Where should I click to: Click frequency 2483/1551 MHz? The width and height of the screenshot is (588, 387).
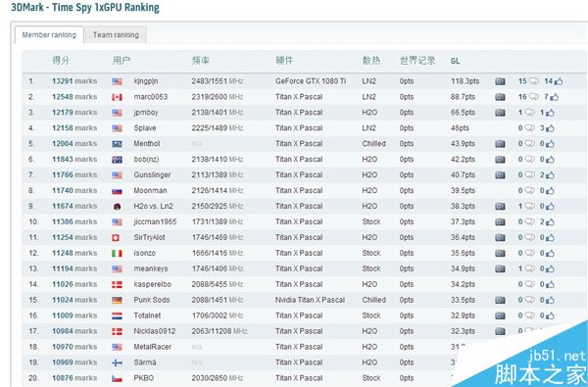[218, 81]
